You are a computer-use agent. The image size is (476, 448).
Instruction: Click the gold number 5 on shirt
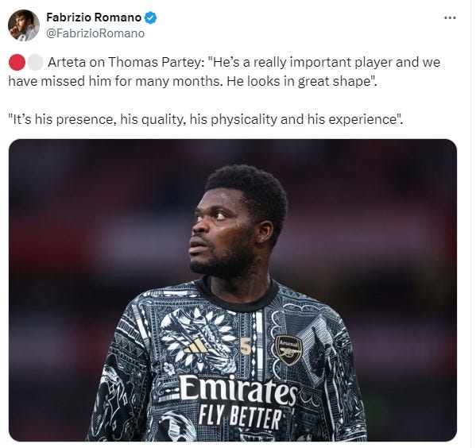[x=246, y=346]
